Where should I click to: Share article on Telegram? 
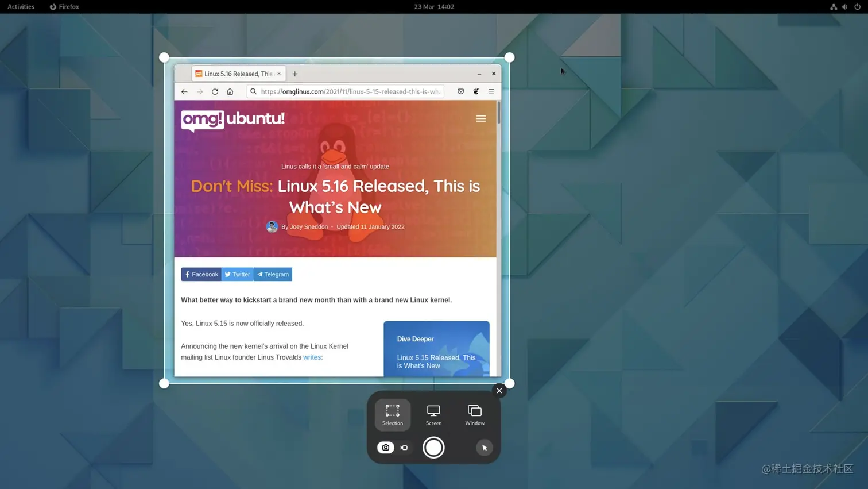click(273, 274)
